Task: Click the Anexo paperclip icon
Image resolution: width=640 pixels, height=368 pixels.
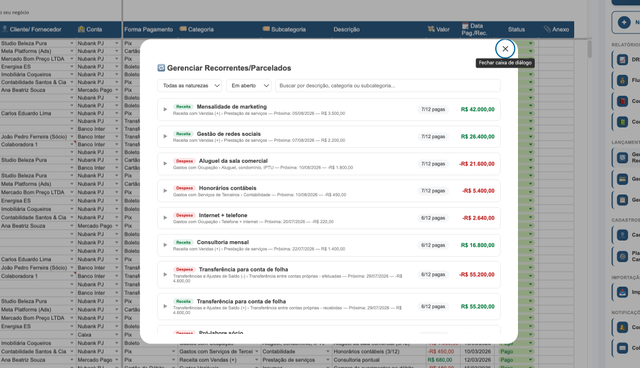Action: point(547,29)
